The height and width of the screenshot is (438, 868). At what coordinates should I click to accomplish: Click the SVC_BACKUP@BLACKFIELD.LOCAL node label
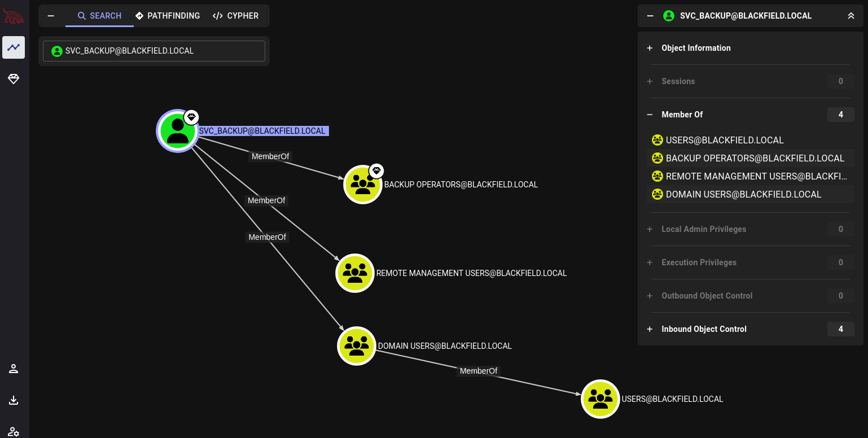[263, 131]
